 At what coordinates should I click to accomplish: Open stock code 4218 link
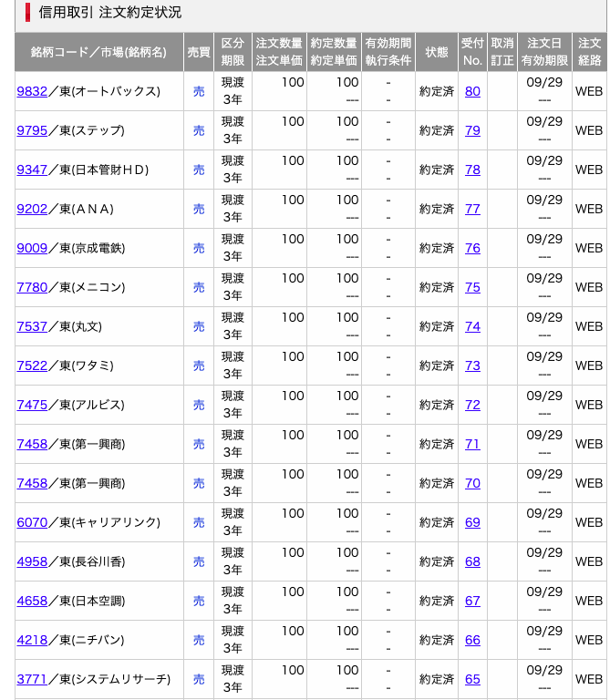[32, 640]
